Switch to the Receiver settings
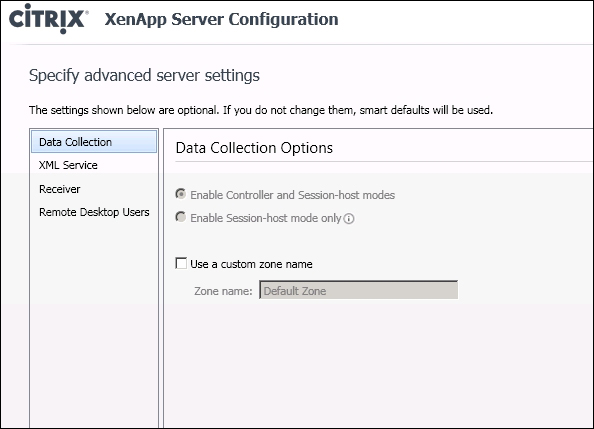 point(59,189)
